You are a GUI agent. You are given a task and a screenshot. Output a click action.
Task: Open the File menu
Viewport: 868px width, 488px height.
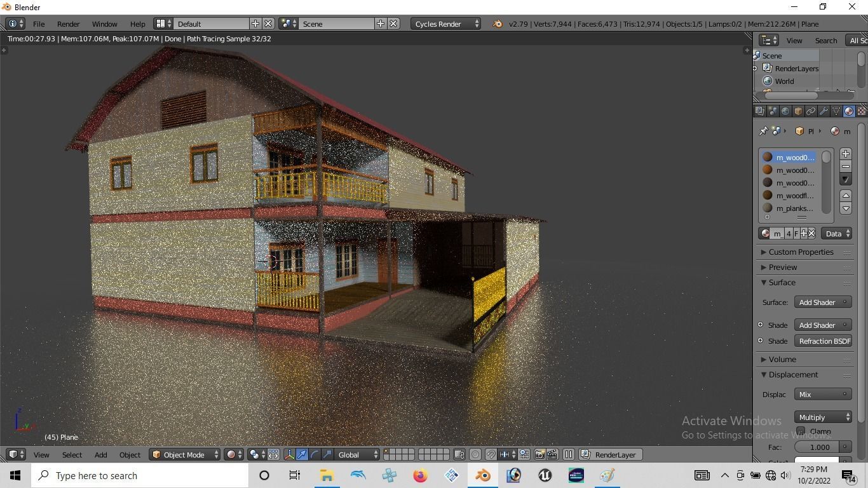39,24
